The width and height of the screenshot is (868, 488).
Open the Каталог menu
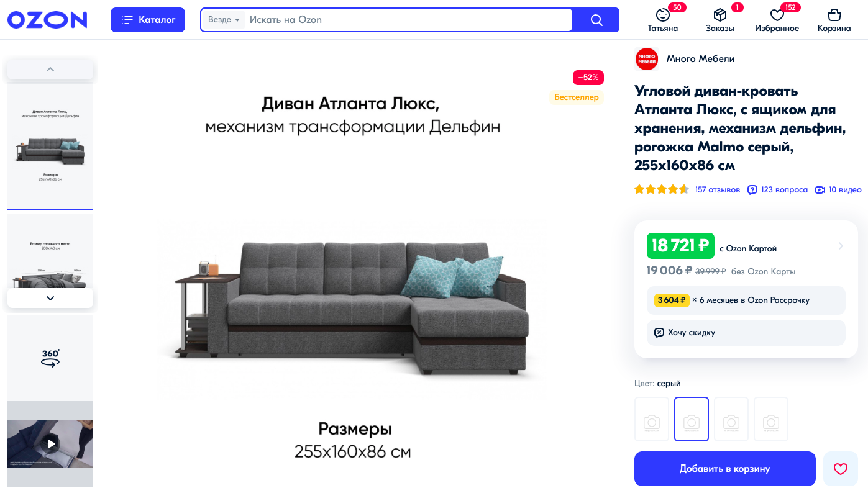(x=148, y=20)
